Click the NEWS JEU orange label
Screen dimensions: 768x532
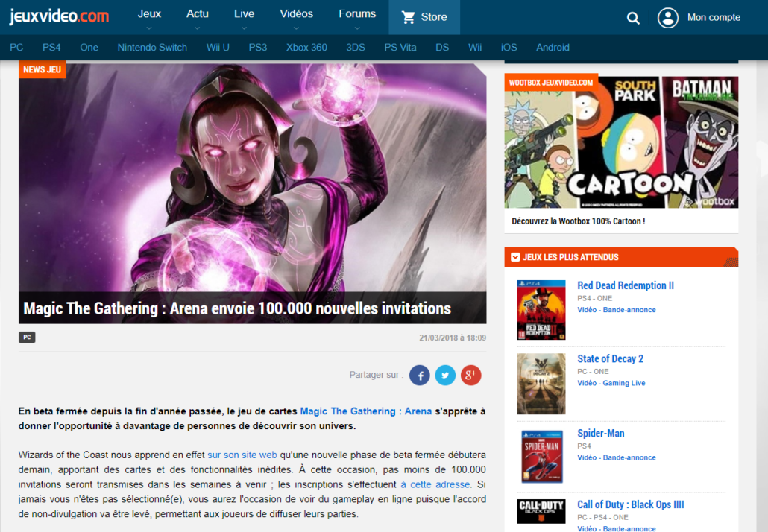(42, 69)
